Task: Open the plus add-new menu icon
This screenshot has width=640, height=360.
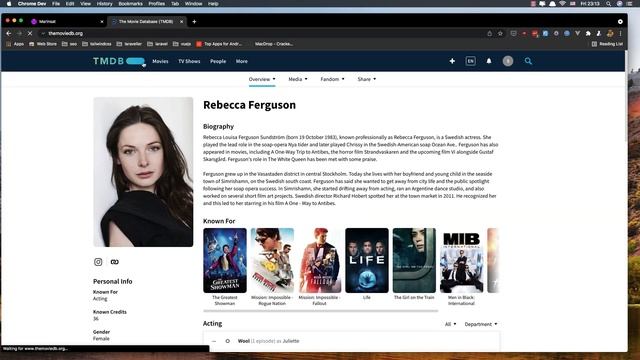Action: point(452,61)
